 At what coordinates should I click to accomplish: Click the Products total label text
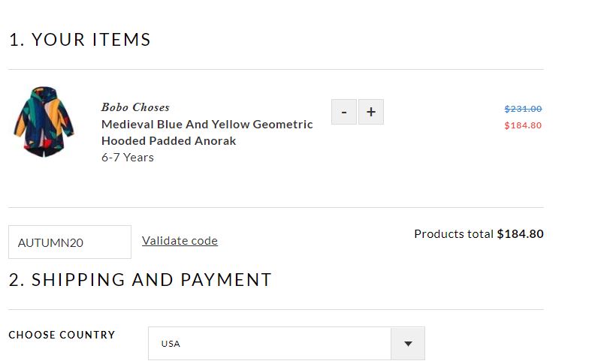(x=454, y=234)
